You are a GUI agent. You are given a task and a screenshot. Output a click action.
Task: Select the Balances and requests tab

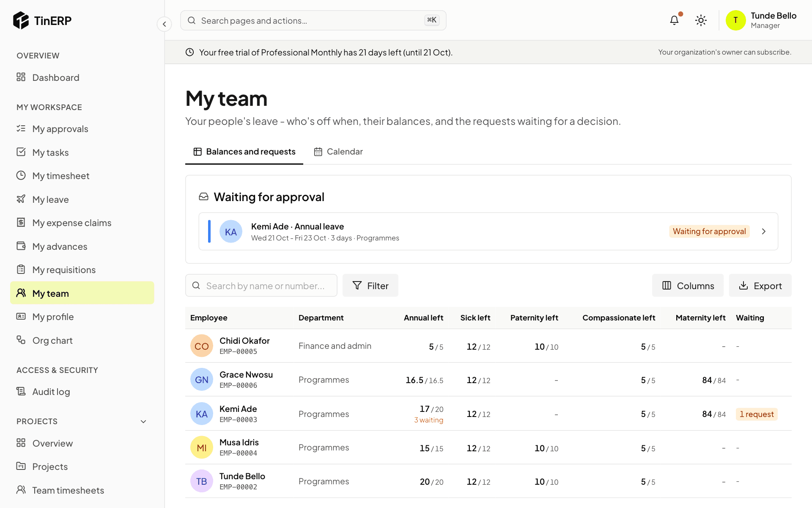click(x=244, y=152)
